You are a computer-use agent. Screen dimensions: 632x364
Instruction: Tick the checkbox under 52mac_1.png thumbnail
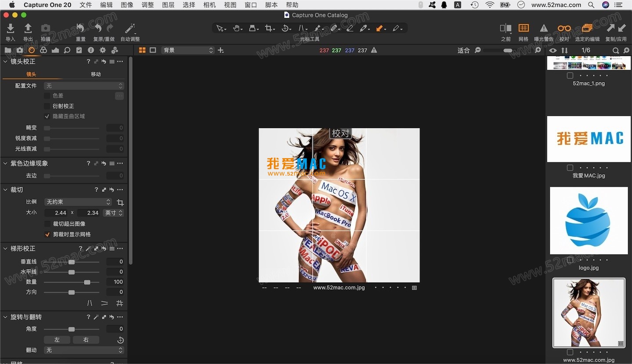570,76
